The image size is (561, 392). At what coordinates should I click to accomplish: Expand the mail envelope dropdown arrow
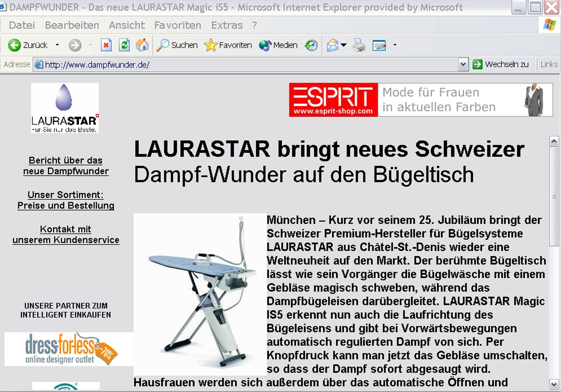click(344, 45)
